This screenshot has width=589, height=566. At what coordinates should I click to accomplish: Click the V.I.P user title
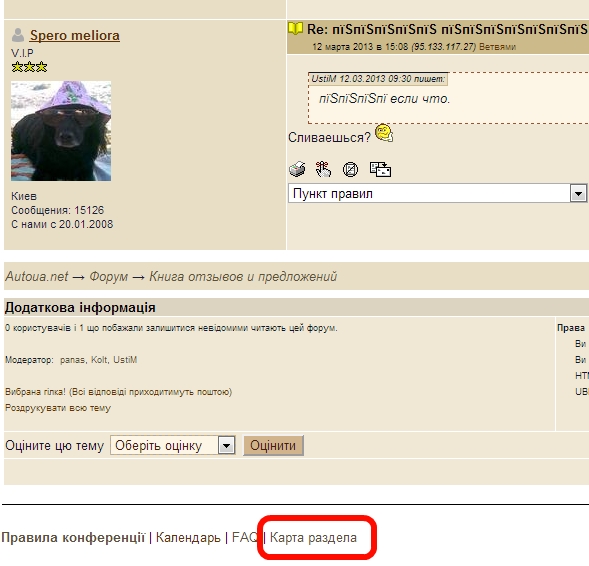pos(22,53)
